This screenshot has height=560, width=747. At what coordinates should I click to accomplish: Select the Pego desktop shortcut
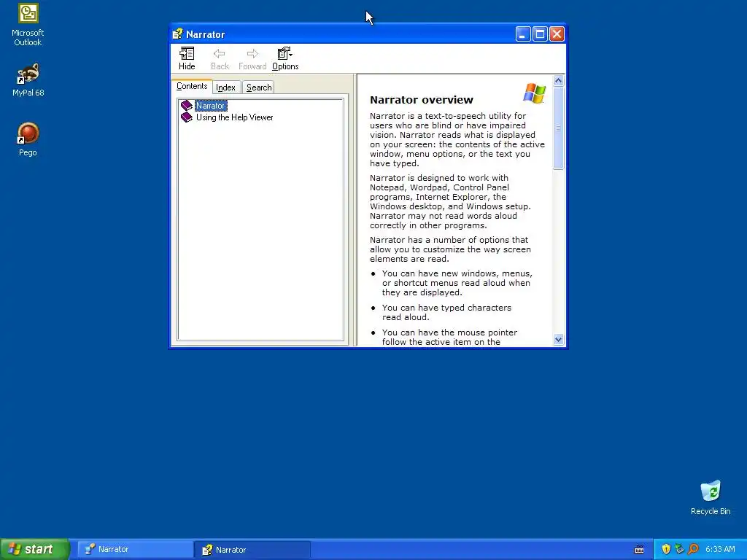point(28,139)
